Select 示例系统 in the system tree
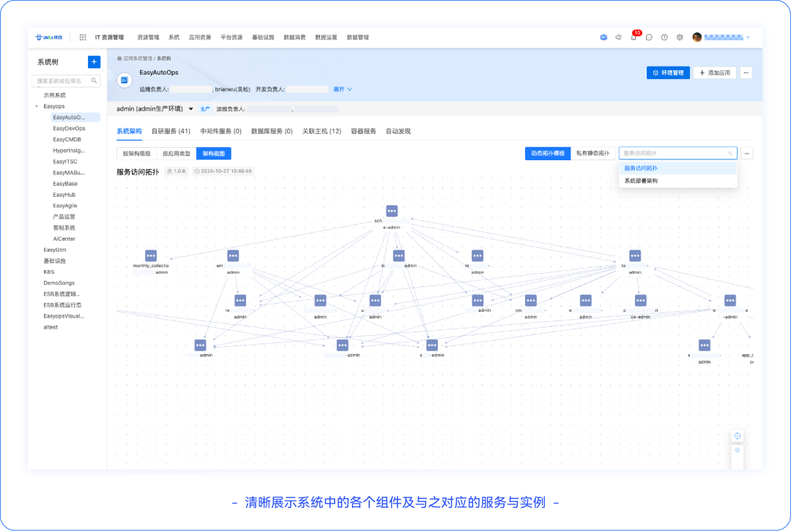 tap(54, 95)
